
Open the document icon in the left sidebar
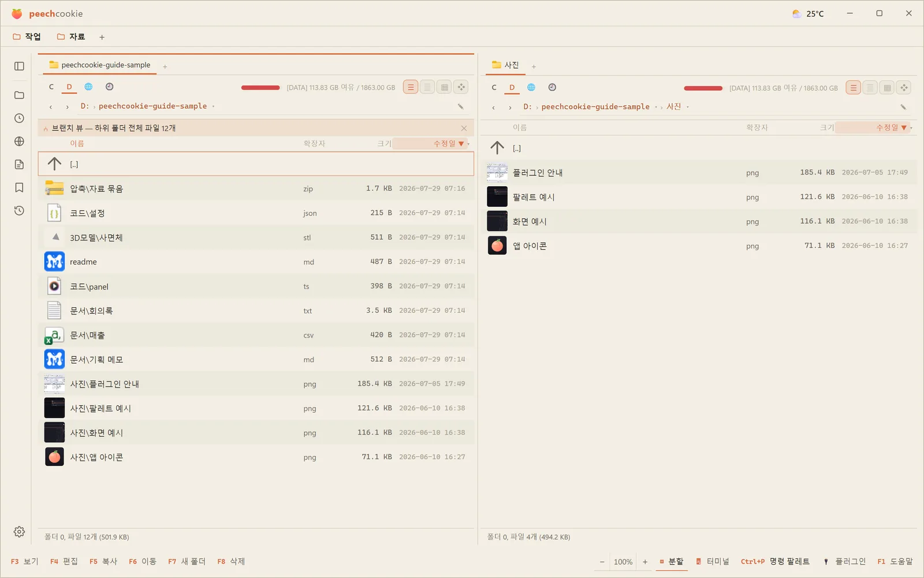coord(19,164)
